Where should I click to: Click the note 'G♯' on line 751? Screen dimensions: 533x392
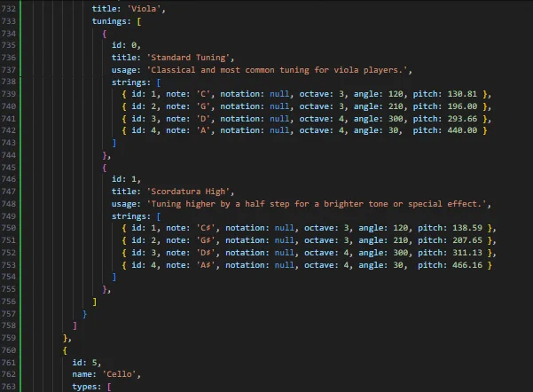click(x=206, y=240)
